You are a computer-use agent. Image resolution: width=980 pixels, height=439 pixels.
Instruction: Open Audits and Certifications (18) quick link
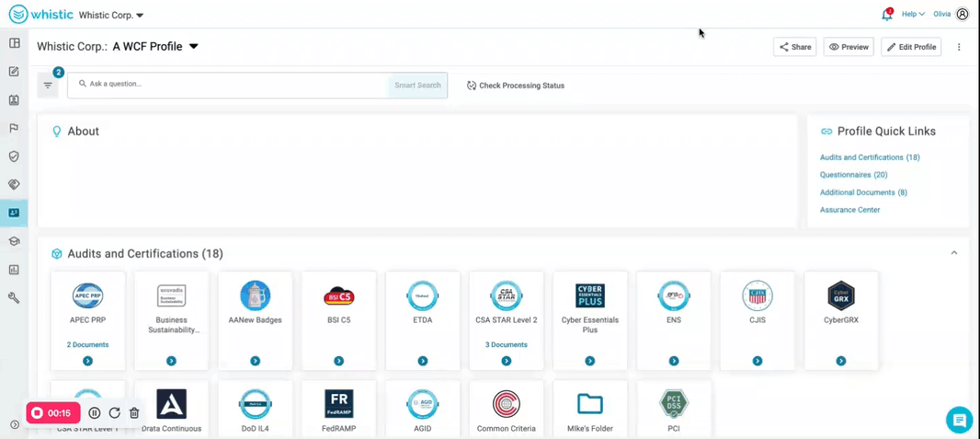(x=870, y=157)
